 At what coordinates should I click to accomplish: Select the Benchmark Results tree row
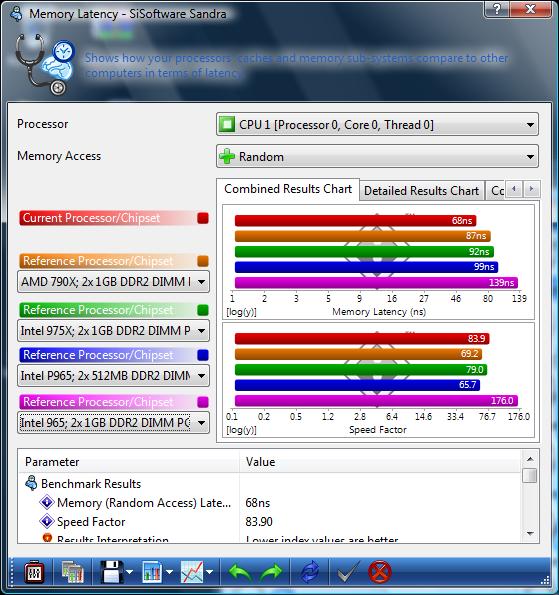[269, 484]
